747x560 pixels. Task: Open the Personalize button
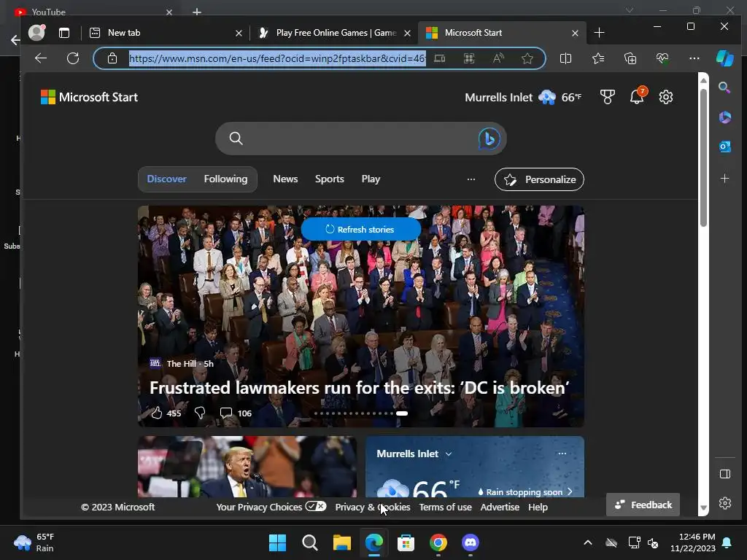pyautogui.click(x=539, y=179)
